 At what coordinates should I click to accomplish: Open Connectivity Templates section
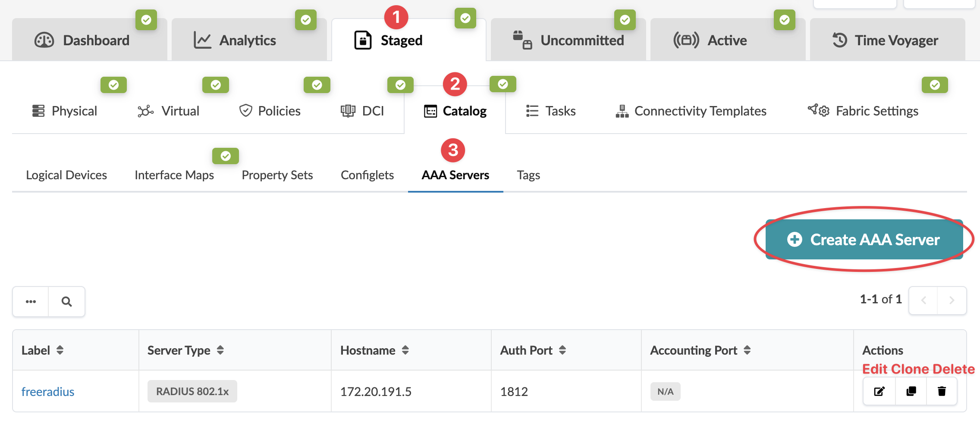(691, 111)
